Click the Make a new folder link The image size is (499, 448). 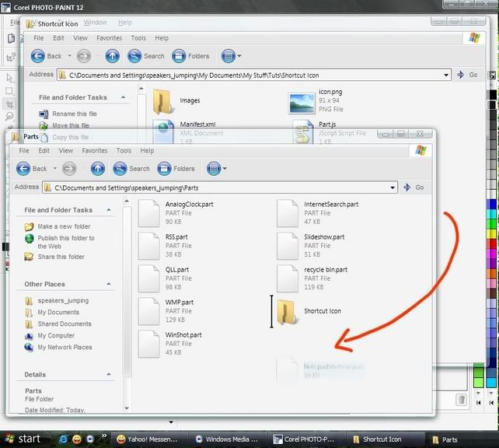64,227
